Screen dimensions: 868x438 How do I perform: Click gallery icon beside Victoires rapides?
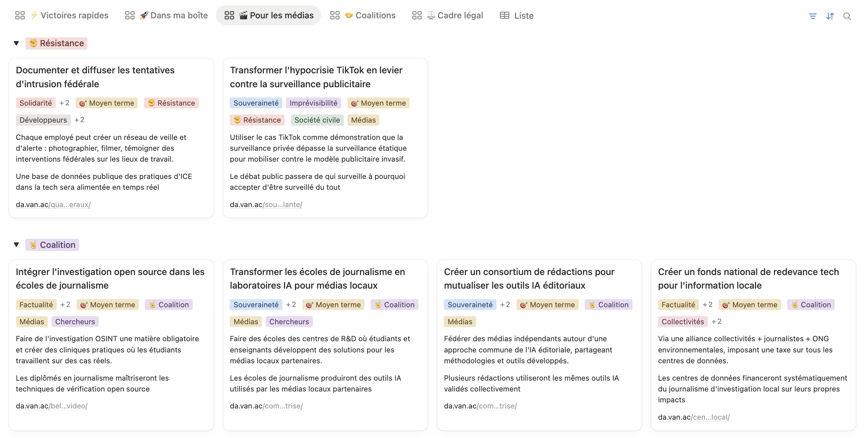20,15
